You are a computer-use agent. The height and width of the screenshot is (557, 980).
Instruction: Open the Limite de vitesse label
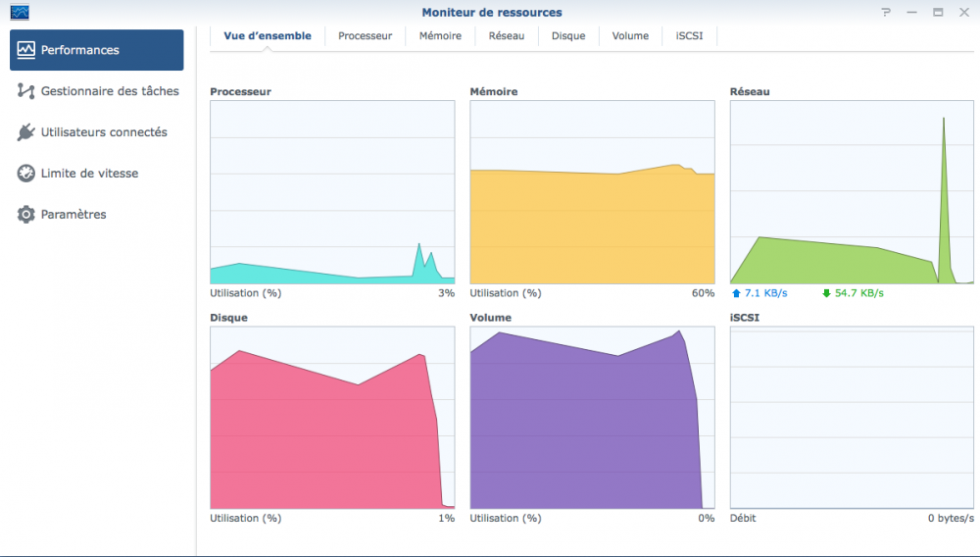[x=90, y=174]
